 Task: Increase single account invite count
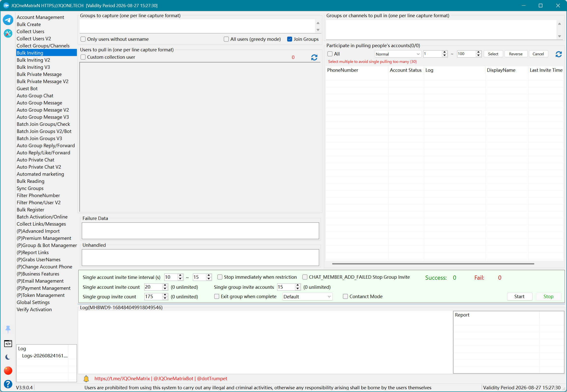pos(165,285)
